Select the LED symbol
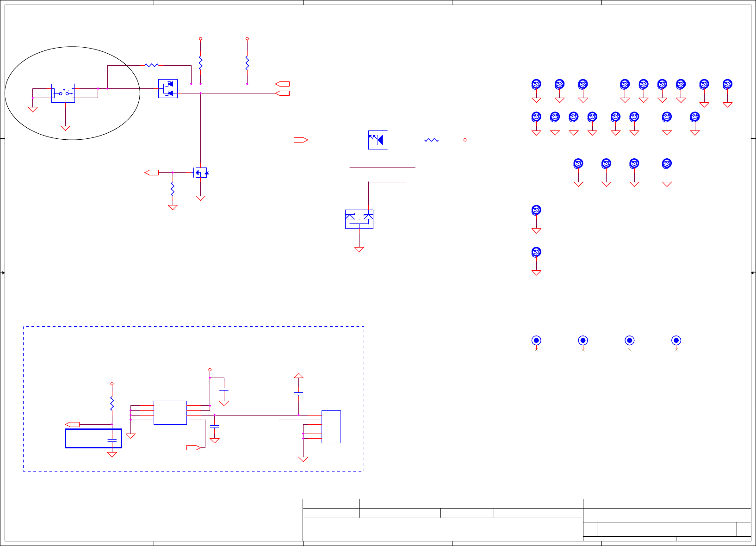 coord(378,140)
